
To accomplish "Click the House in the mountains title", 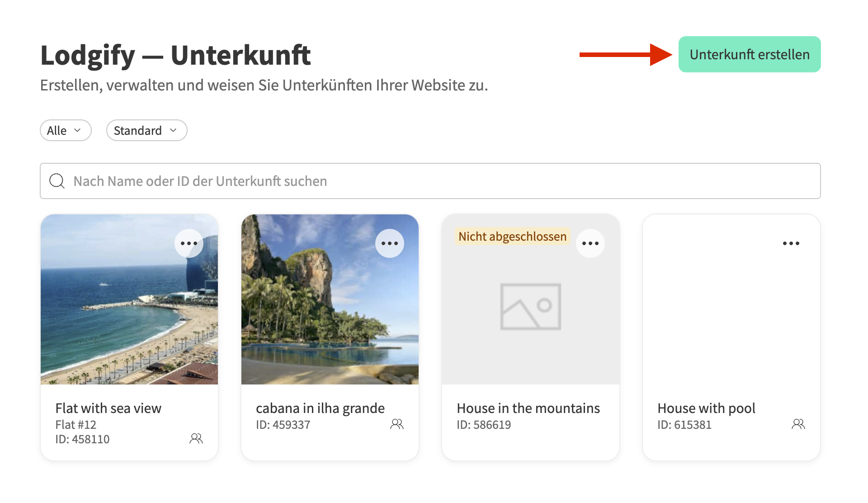I will (x=528, y=408).
